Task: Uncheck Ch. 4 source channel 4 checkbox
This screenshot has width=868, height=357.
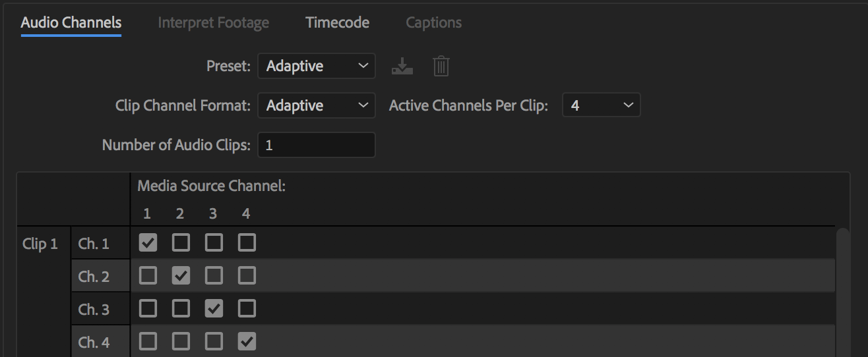Action: 247,341
